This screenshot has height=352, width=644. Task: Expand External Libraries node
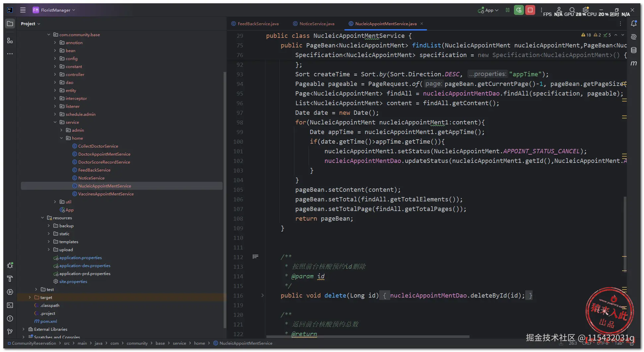(x=24, y=329)
